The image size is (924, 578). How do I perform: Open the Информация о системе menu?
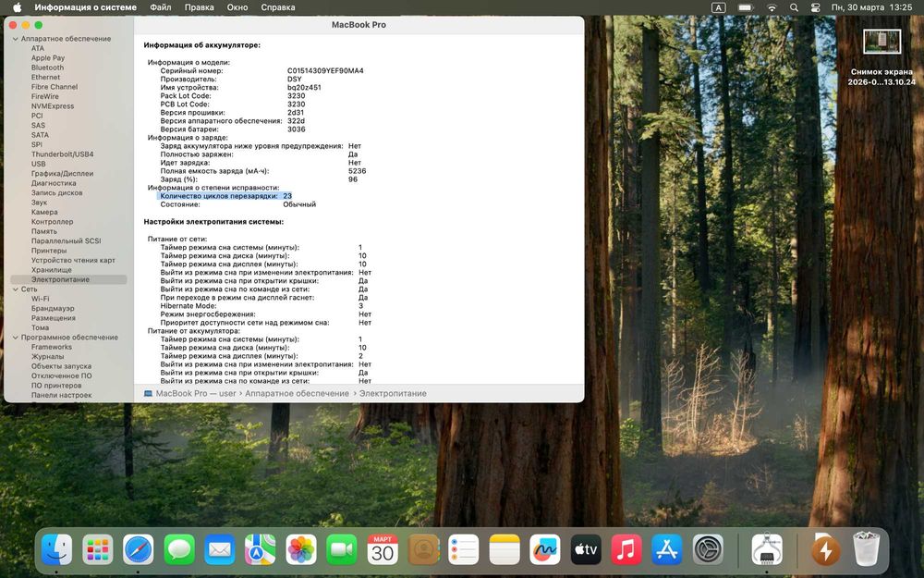click(85, 7)
